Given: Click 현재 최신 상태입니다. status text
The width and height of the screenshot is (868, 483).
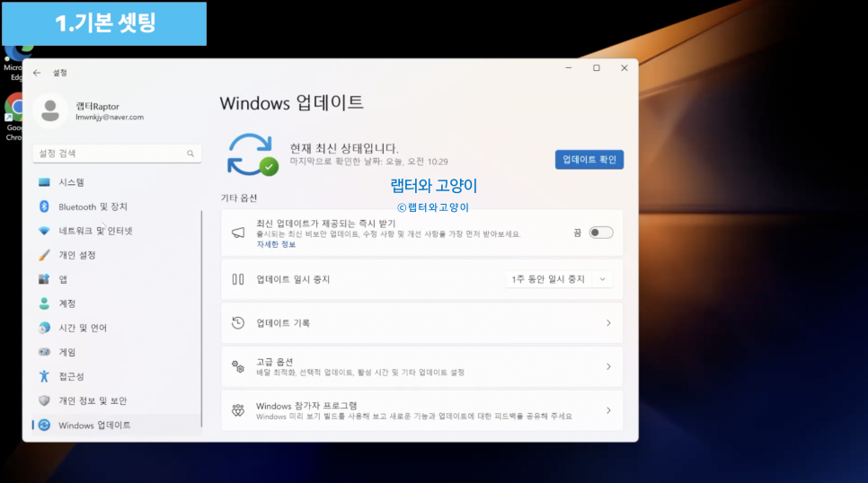Looking at the screenshot, I should click(344, 148).
